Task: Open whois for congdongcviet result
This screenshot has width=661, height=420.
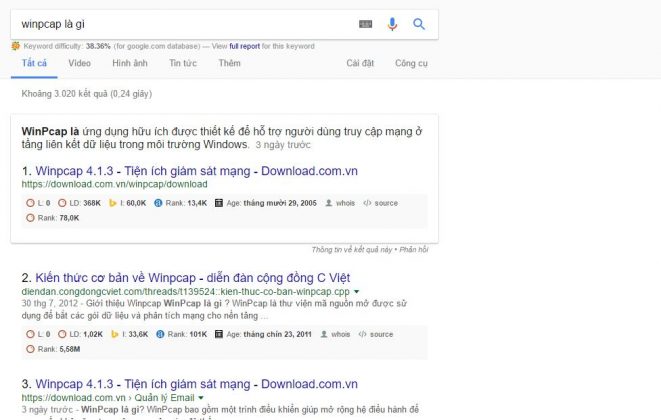Action: coord(340,334)
